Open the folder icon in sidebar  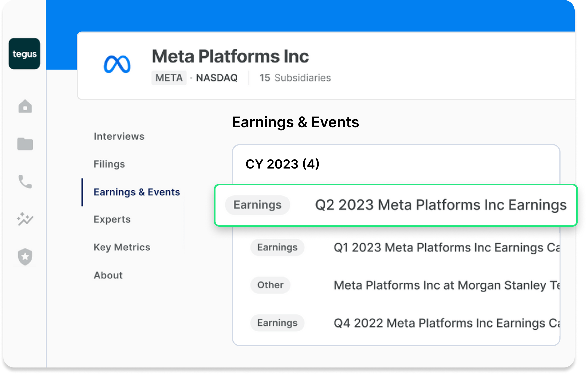25,144
